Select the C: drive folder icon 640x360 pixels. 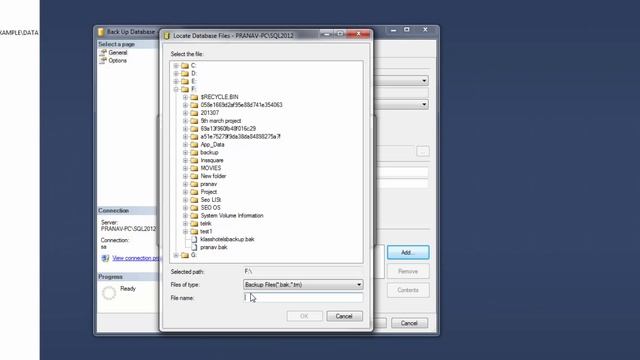185,66
